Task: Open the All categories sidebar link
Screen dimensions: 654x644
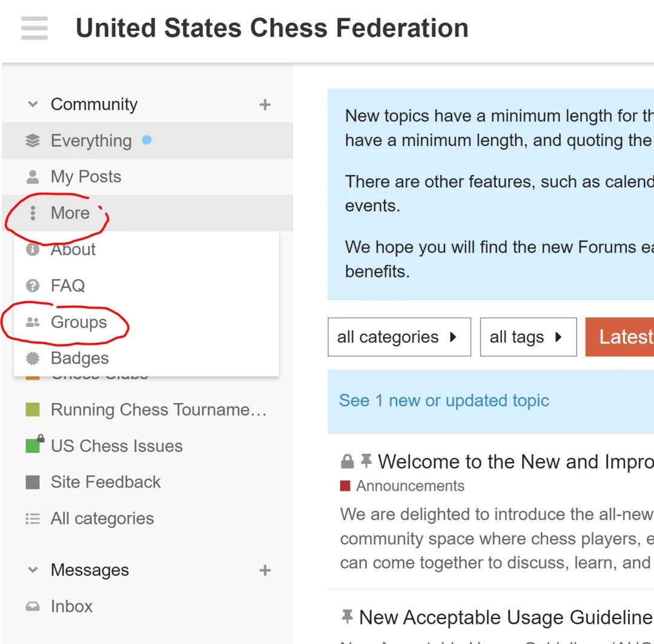Action: point(102,519)
